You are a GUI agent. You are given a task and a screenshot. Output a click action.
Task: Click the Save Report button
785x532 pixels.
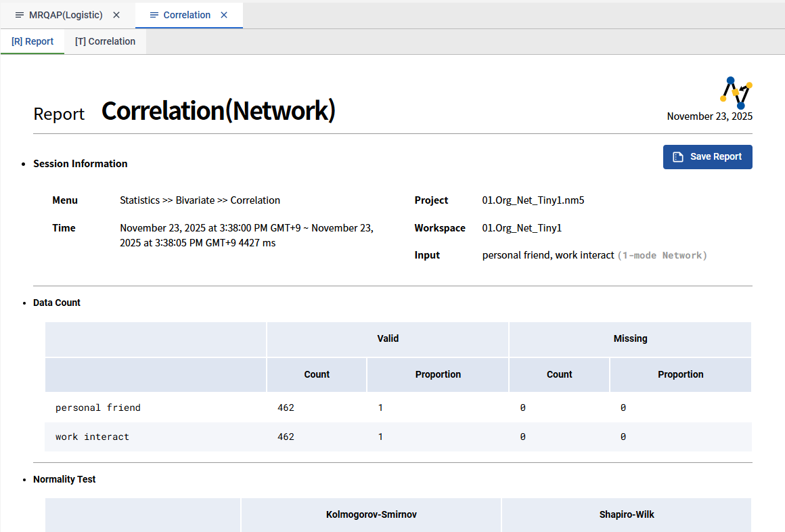(707, 157)
